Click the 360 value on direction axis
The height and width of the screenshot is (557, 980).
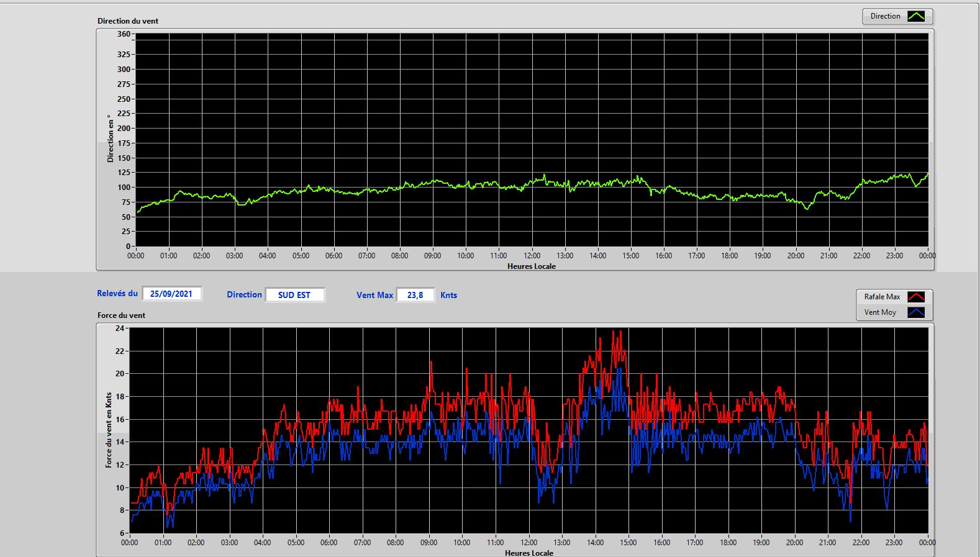click(x=124, y=34)
